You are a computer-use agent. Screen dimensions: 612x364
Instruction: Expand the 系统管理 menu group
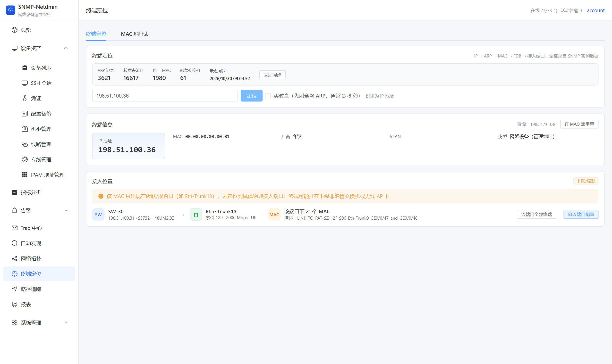coord(66,322)
